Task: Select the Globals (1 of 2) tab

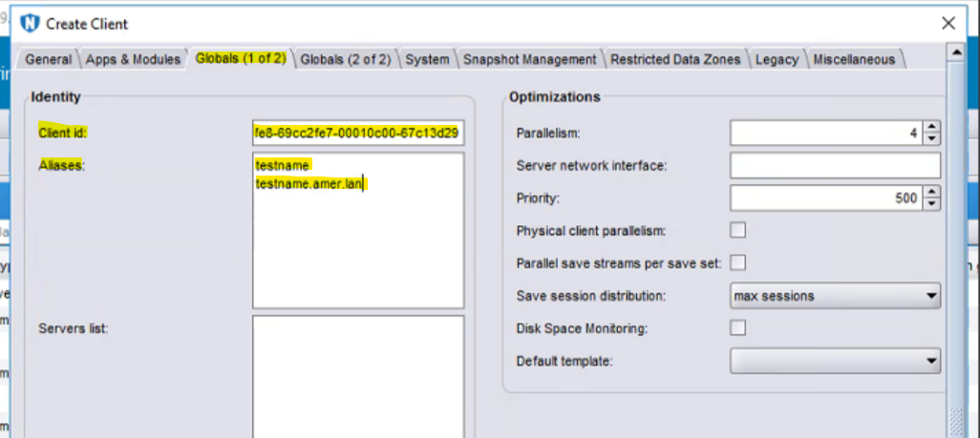Action: click(x=241, y=59)
